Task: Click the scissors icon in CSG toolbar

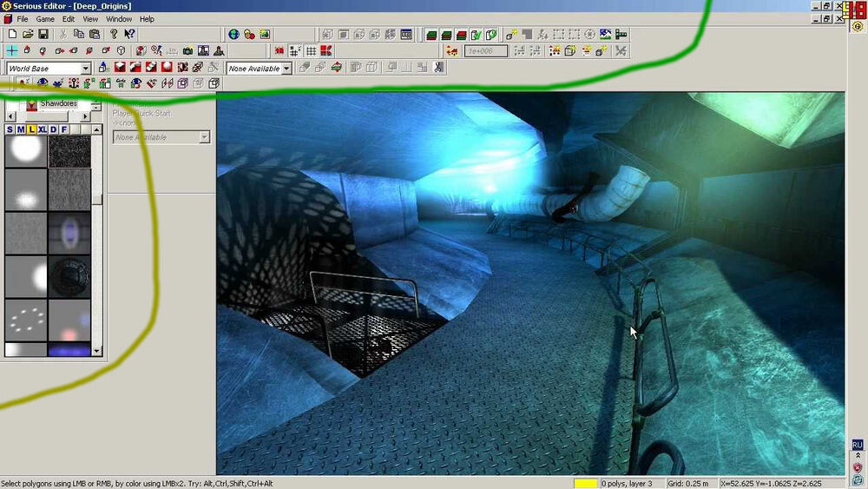Action: [x=438, y=68]
